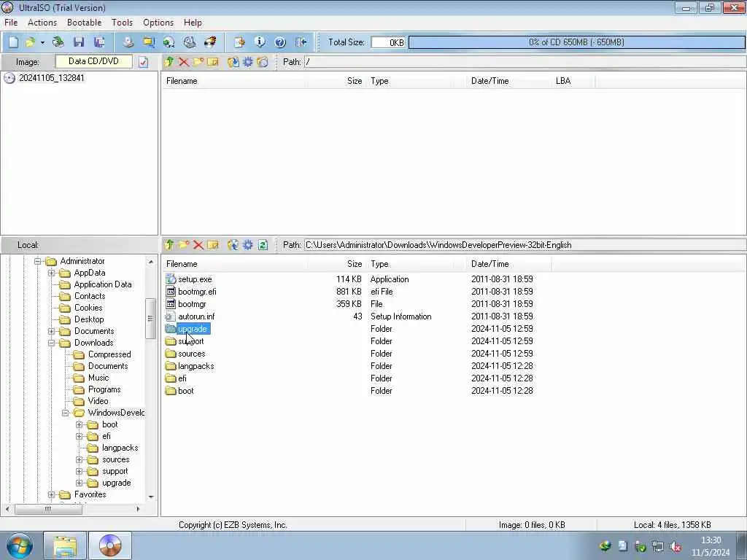This screenshot has height=560, width=747.
Task: Select the 20241105_132841 image root node
Action: 52,78
